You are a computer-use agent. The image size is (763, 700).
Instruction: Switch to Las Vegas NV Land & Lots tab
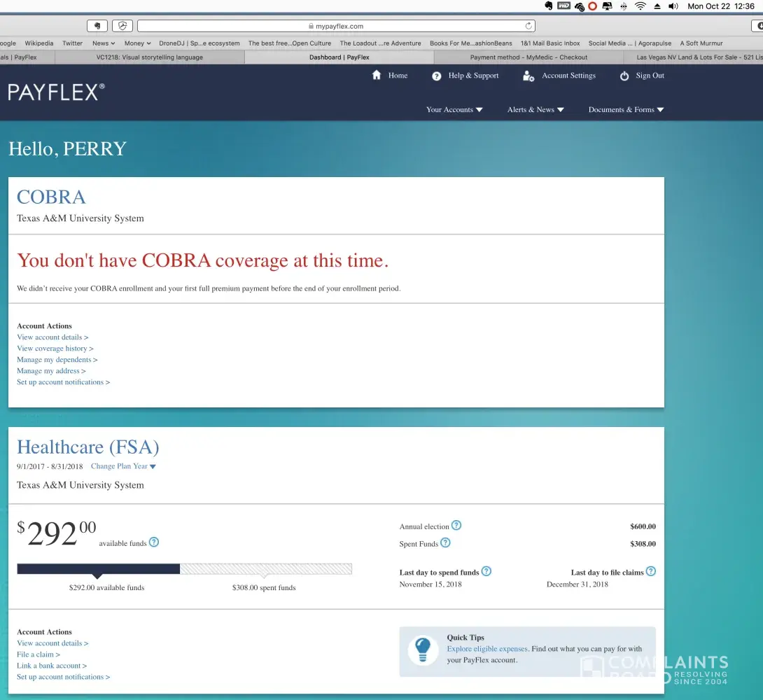pos(694,57)
